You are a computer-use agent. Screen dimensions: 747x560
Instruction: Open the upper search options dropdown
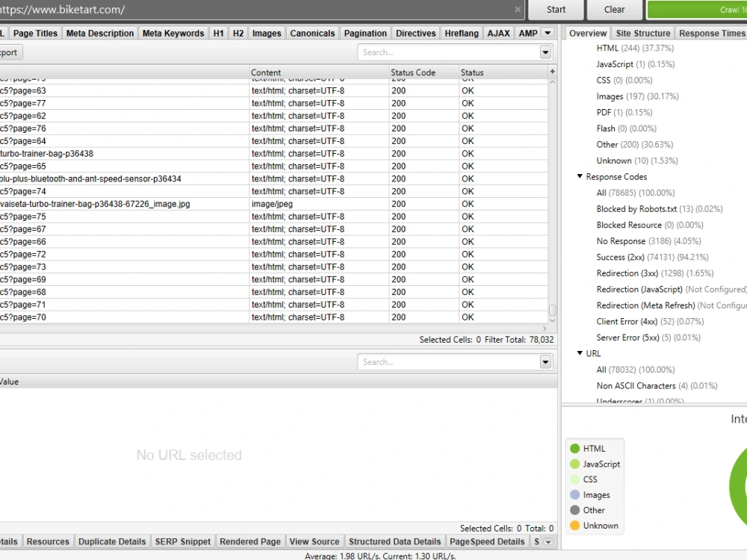[545, 52]
